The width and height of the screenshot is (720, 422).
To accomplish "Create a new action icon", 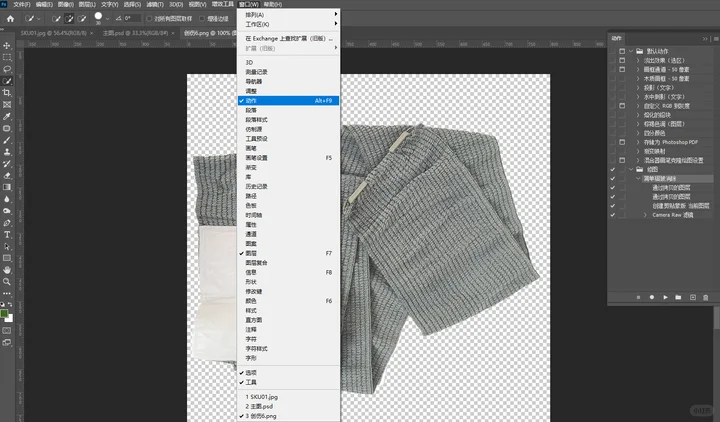I will [x=693, y=298].
